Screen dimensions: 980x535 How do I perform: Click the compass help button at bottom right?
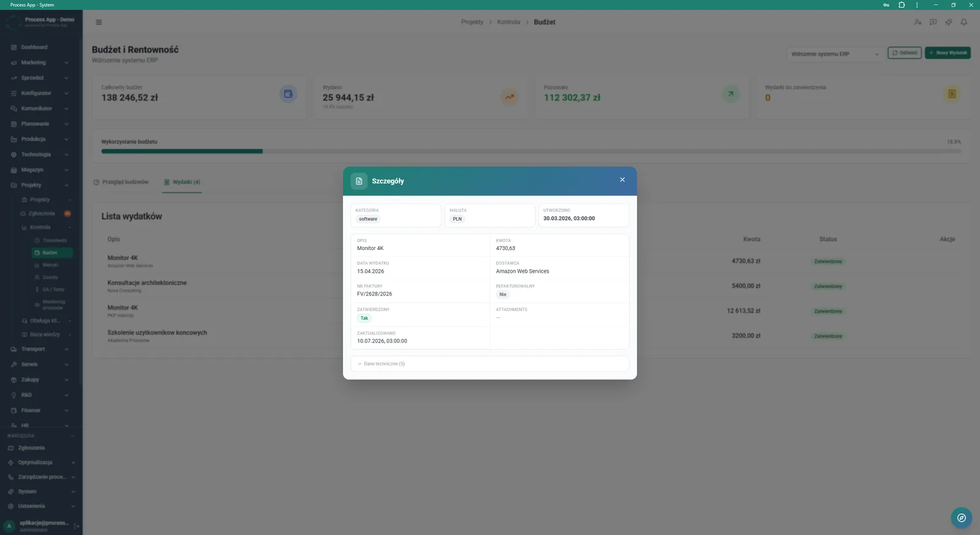click(x=961, y=518)
